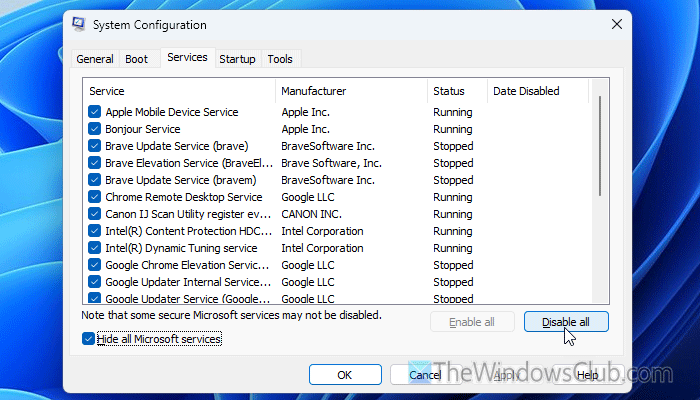Uncheck Hide all Microsoft services checkbox
The height and width of the screenshot is (400, 700).
point(88,339)
